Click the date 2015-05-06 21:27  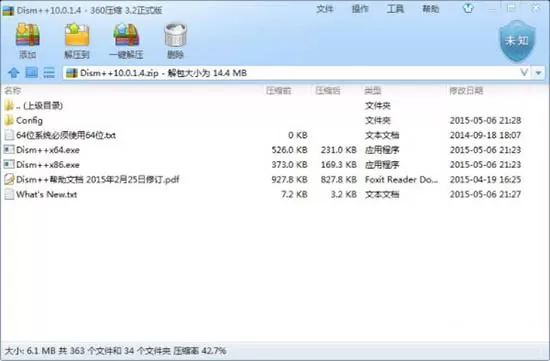coord(485,194)
